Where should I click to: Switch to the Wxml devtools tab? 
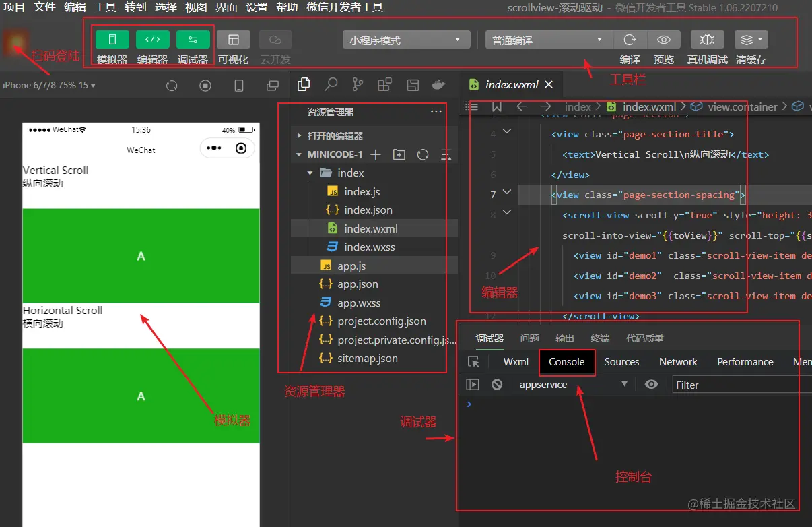pos(516,362)
